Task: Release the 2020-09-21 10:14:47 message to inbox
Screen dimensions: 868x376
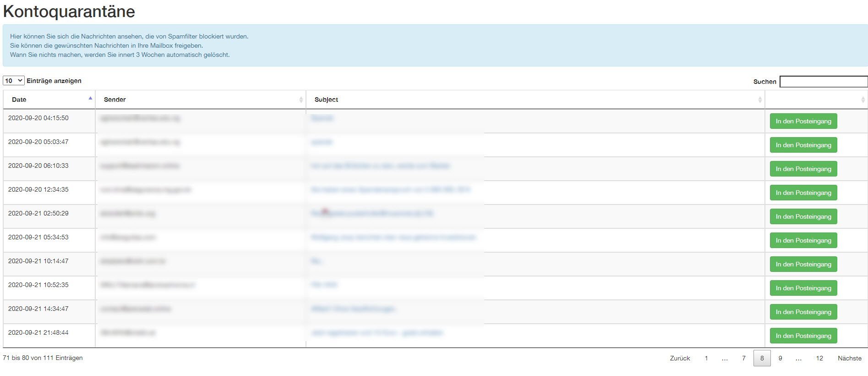Action: click(803, 265)
